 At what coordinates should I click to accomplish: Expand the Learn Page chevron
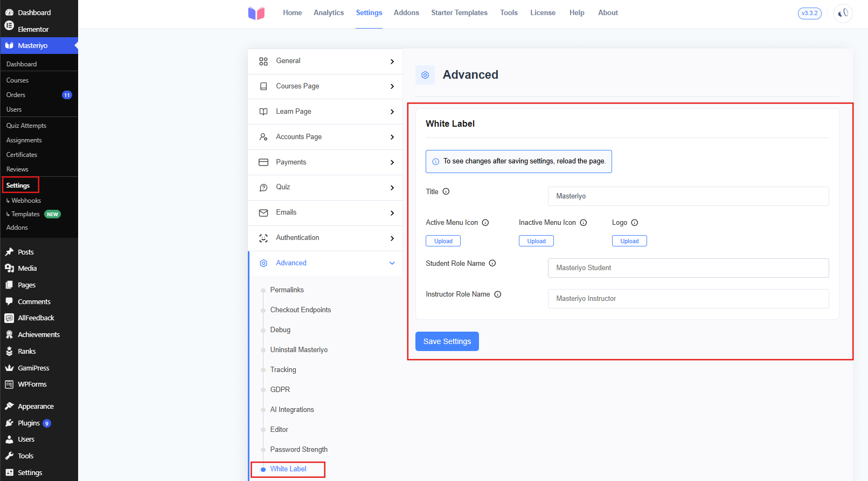(392, 112)
